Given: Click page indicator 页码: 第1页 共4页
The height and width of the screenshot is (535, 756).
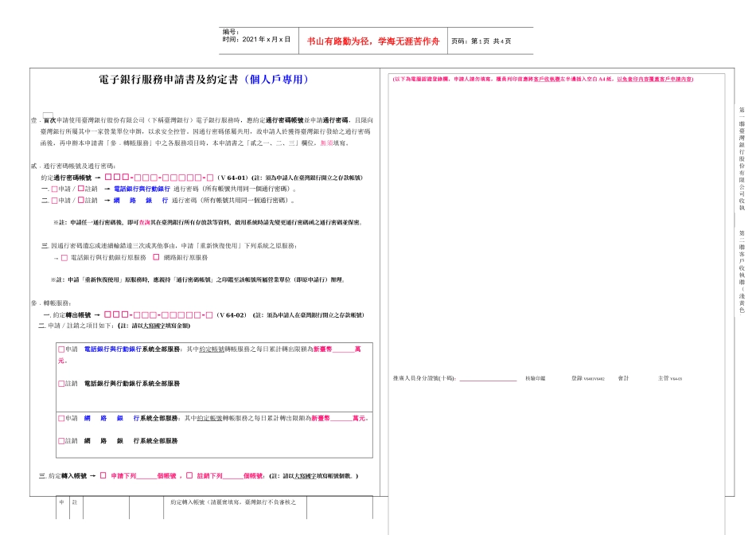Looking at the screenshot, I should click(x=481, y=41).
